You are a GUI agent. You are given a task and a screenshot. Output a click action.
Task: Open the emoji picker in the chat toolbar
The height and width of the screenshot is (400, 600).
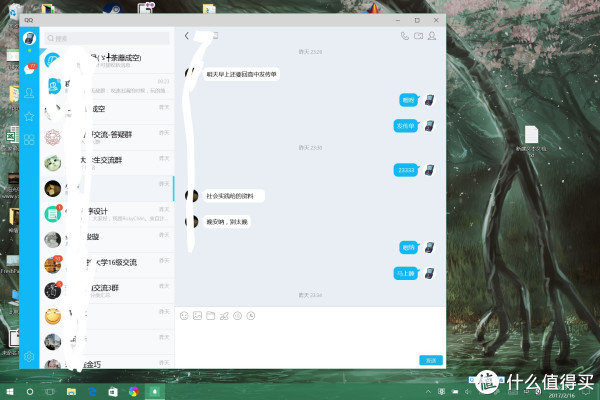[184, 316]
